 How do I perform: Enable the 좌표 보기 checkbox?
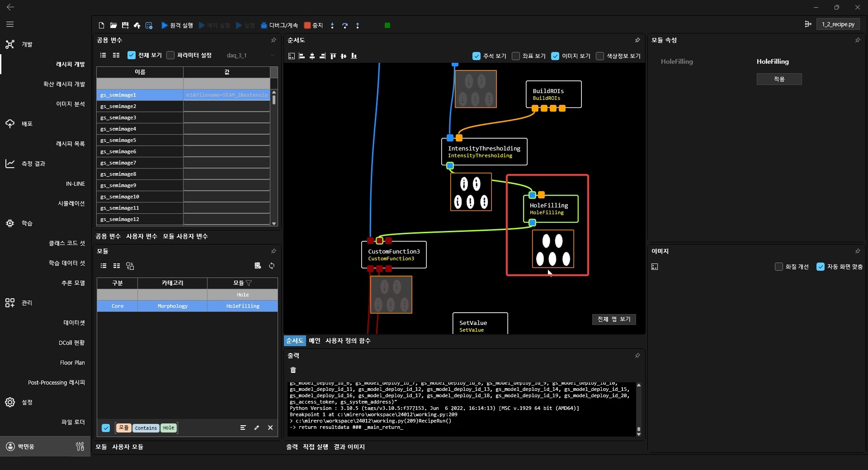coord(516,56)
